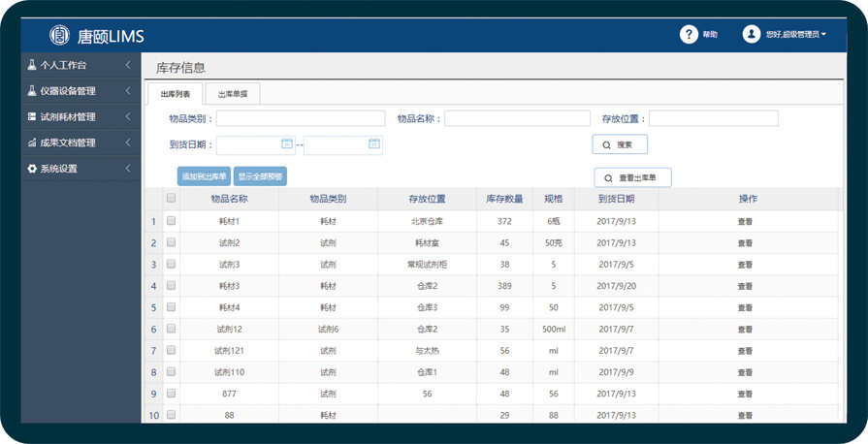The height and width of the screenshot is (444, 868).
Task: Open 试剂耗材管理 menu item
Action: click(x=80, y=116)
